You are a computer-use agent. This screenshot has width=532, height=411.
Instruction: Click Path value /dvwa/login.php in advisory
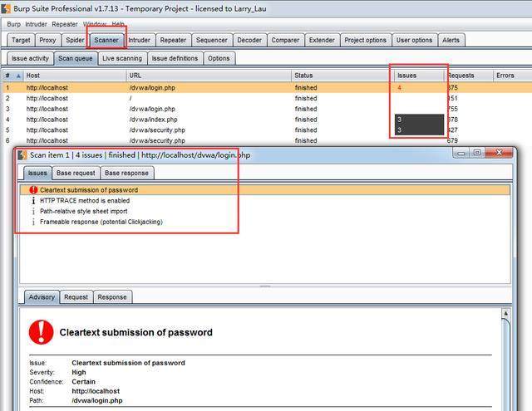pyautogui.click(x=97, y=400)
